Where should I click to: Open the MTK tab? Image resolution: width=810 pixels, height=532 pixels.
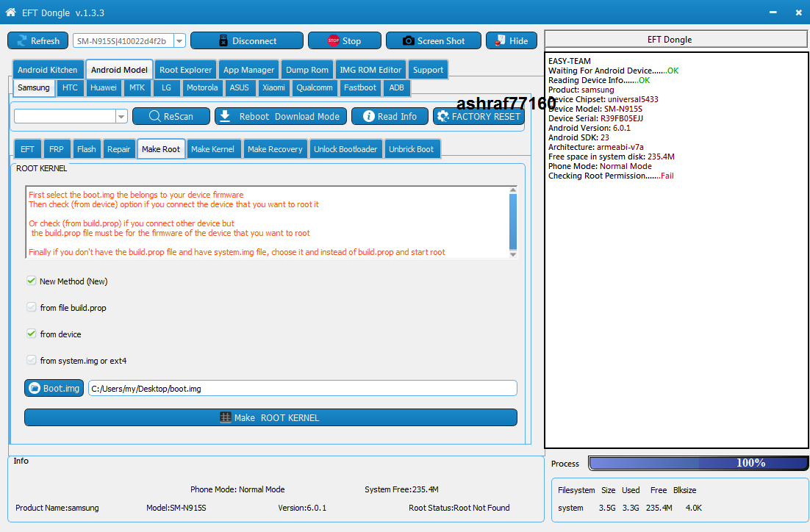point(137,87)
